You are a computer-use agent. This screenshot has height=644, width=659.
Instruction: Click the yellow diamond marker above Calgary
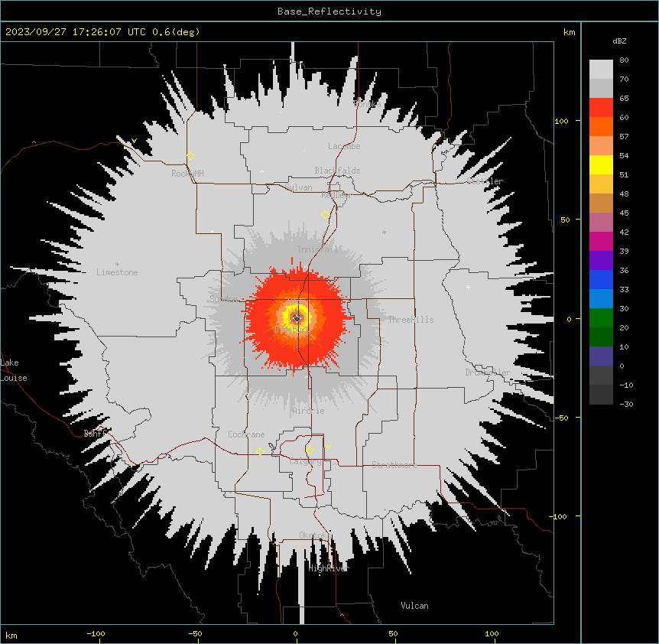point(310,450)
